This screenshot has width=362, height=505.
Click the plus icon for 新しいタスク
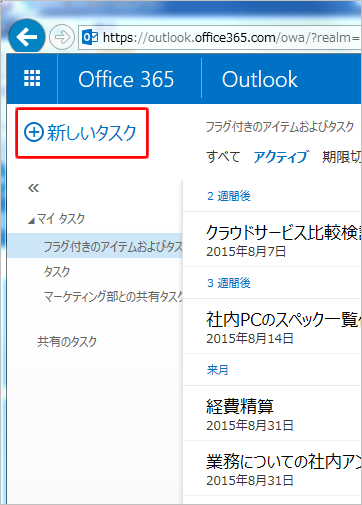(34, 132)
